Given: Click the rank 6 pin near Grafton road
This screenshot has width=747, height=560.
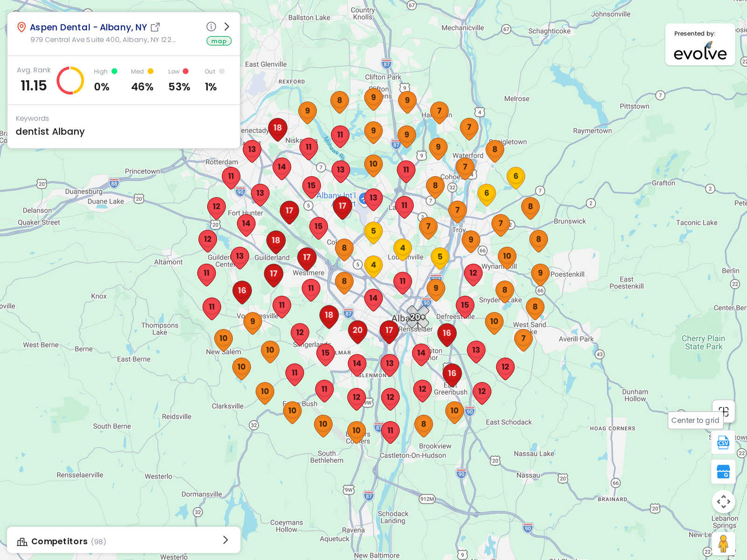Looking at the screenshot, I should 515,178.
